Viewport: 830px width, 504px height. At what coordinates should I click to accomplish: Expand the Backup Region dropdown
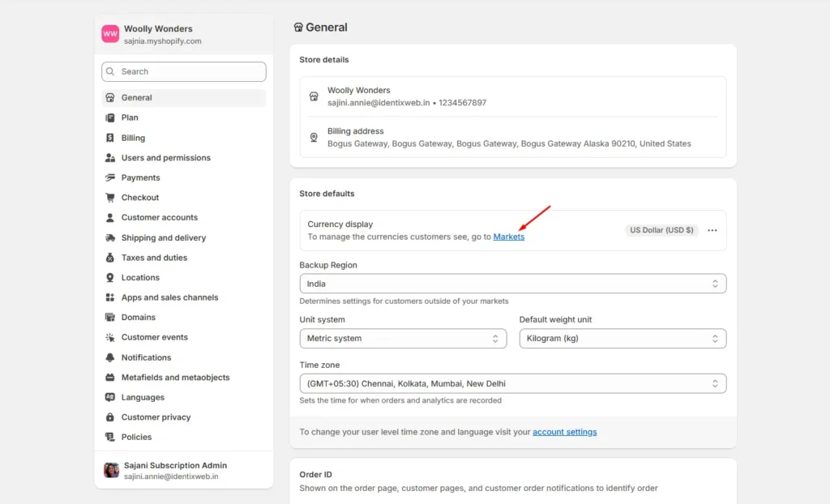[x=512, y=284]
